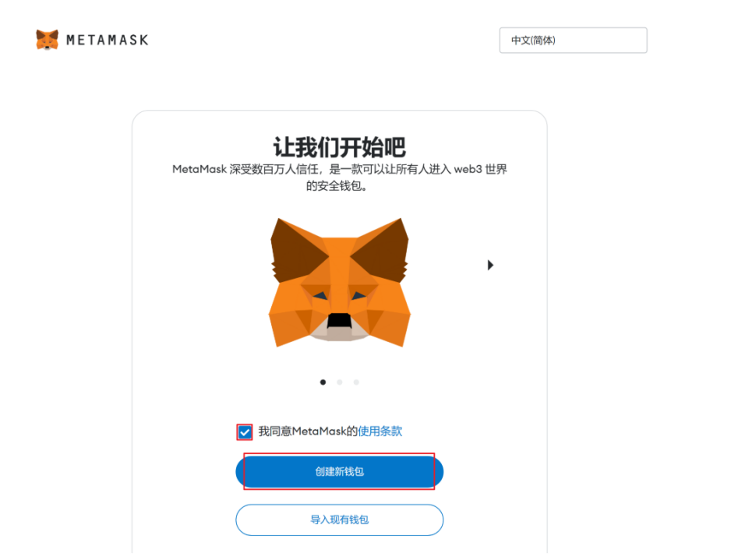Advance carousel with the right arrow
Image resolution: width=731 pixels, height=560 pixels.
(x=490, y=265)
